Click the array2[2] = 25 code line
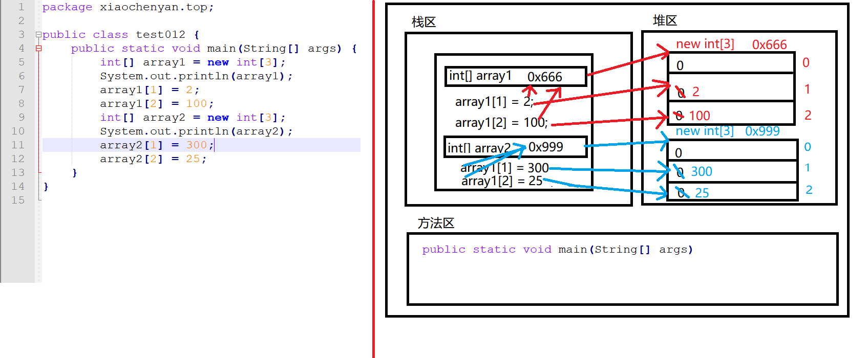Image resolution: width=868 pixels, height=358 pixels. click(x=153, y=159)
